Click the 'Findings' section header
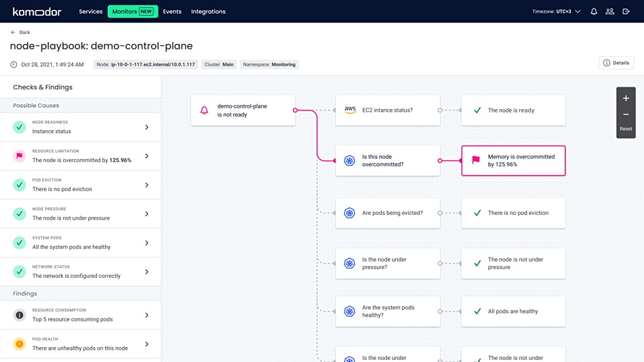This screenshot has height=362, width=644. [x=81, y=294]
